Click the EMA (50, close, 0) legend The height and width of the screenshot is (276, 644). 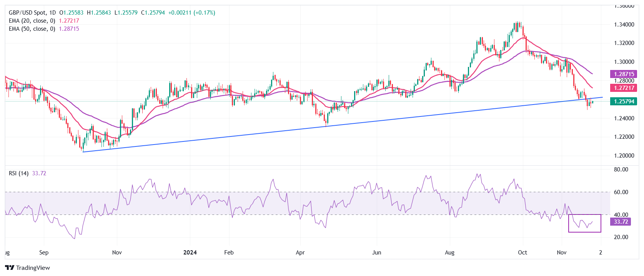tap(32, 29)
